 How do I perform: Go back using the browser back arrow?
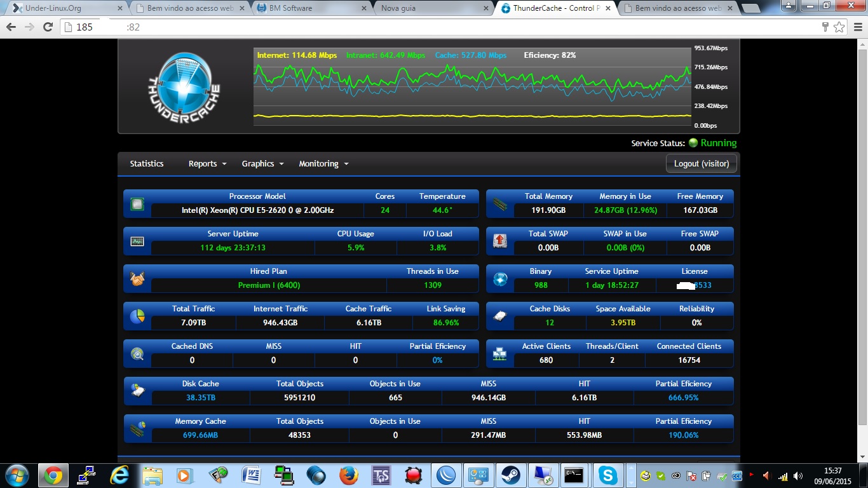click(x=11, y=27)
